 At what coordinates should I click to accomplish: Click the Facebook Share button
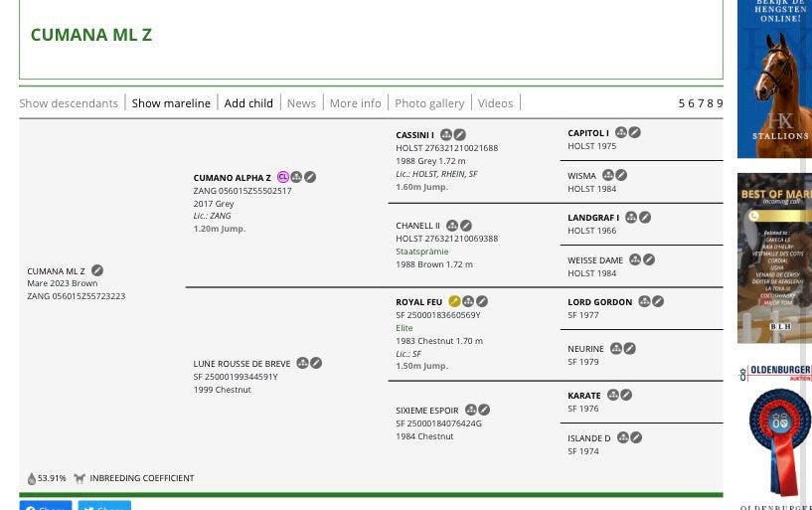click(x=46, y=505)
